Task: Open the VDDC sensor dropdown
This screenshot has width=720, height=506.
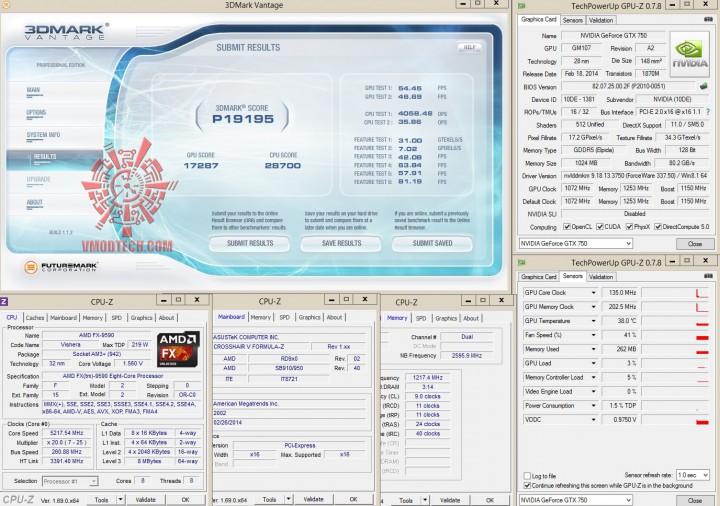Action: [x=593, y=420]
